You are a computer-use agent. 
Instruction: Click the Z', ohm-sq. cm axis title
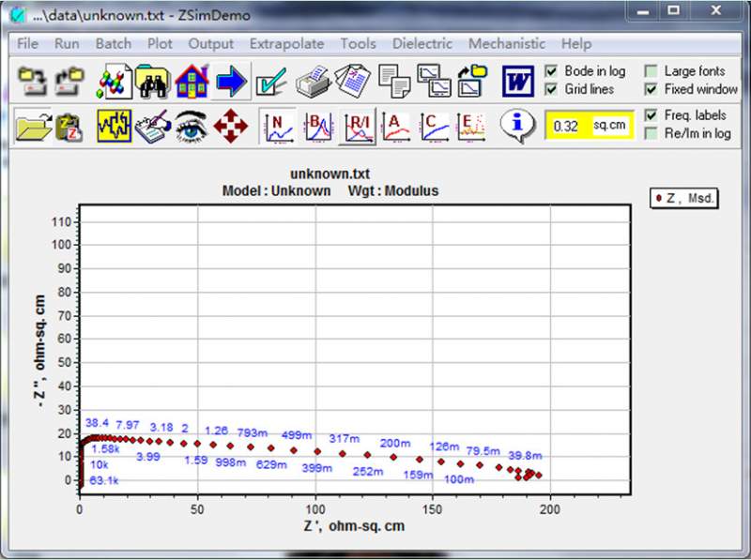click(x=354, y=525)
